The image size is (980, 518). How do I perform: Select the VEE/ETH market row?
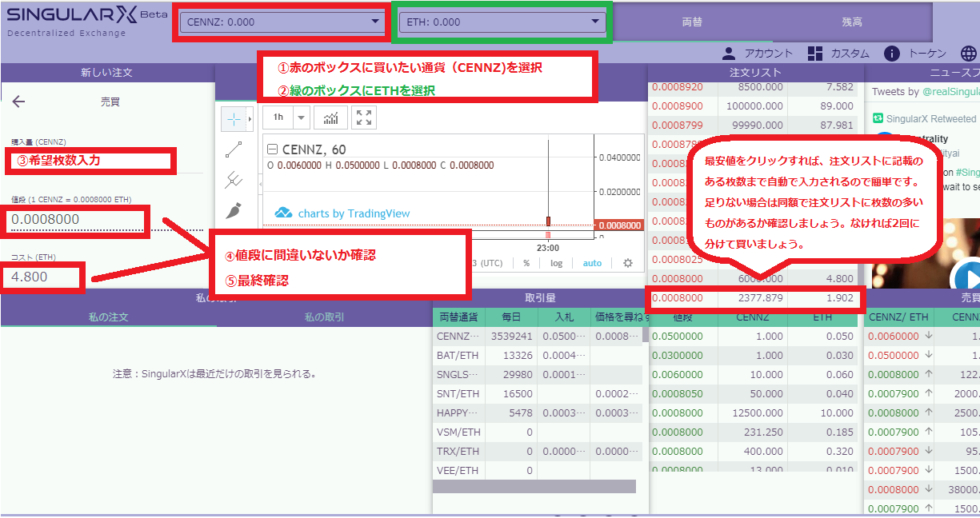538,471
